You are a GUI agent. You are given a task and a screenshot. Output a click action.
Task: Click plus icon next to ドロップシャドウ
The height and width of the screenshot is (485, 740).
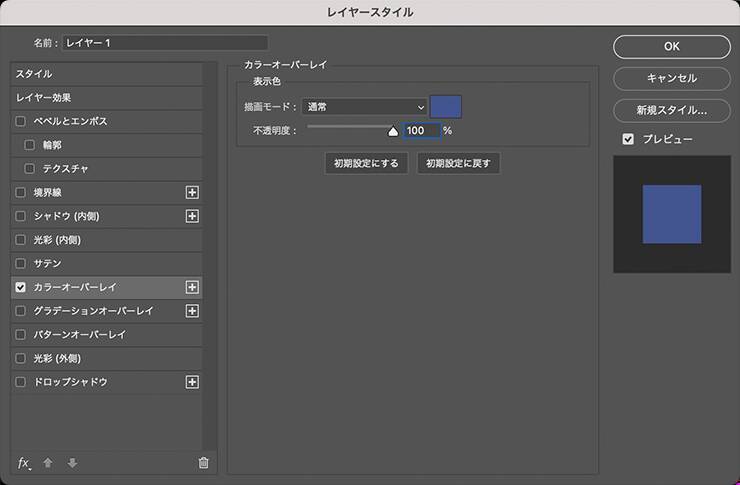click(x=193, y=382)
